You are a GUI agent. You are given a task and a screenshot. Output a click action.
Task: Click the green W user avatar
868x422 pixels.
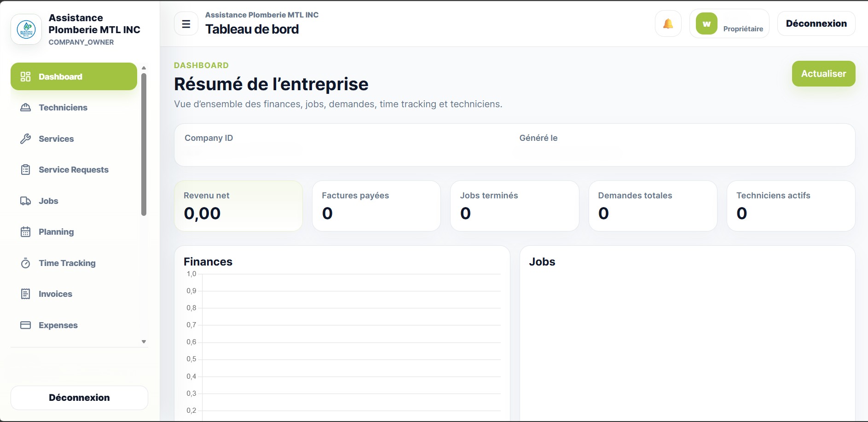pyautogui.click(x=706, y=23)
